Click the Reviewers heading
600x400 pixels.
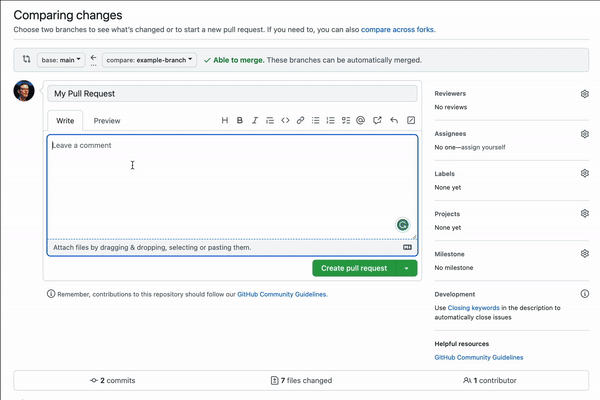450,93
